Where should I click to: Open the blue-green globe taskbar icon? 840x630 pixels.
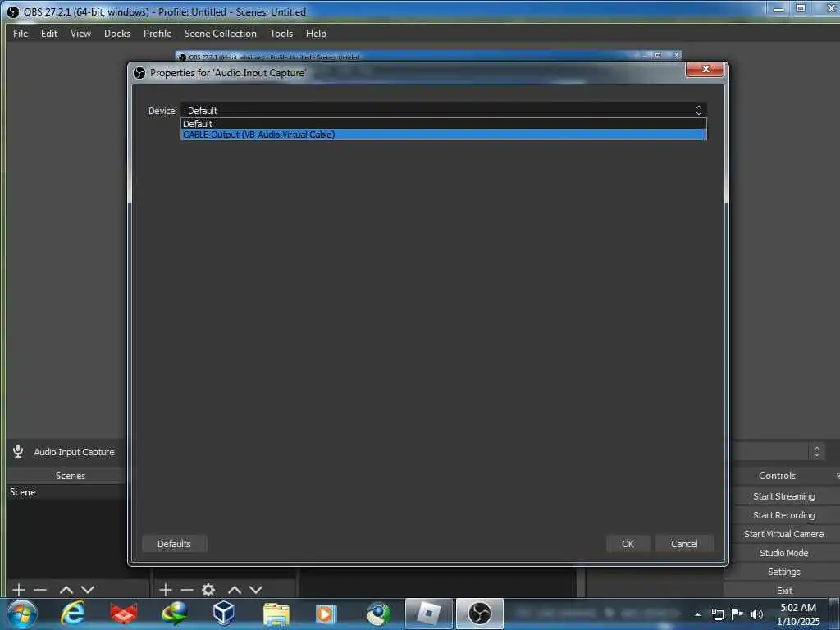(378, 614)
